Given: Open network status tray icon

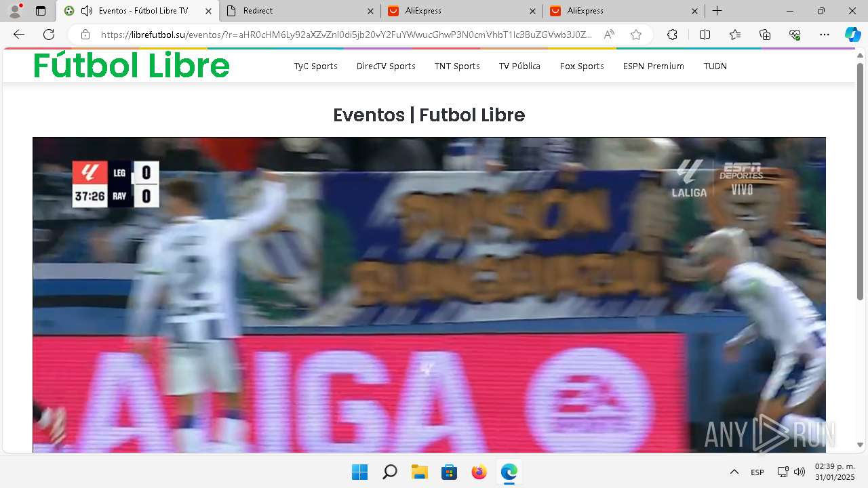Looking at the screenshot, I should [783, 472].
